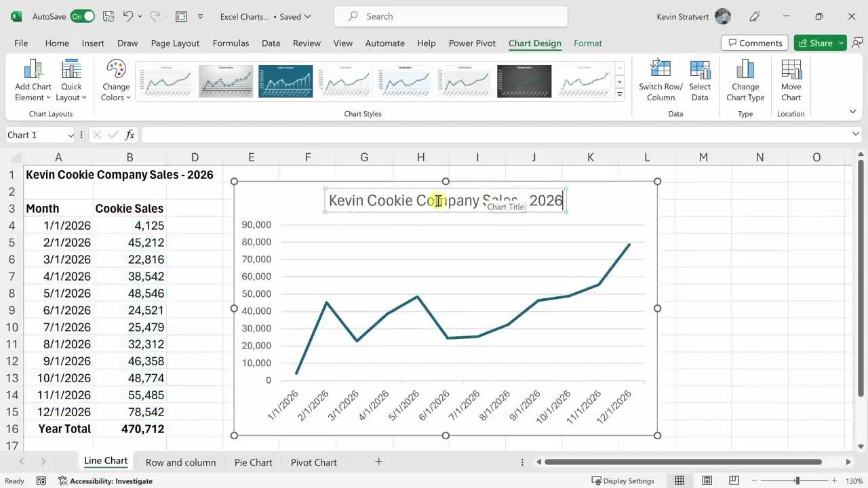Switch to the Pie Chart sheet

pos(253,462)
